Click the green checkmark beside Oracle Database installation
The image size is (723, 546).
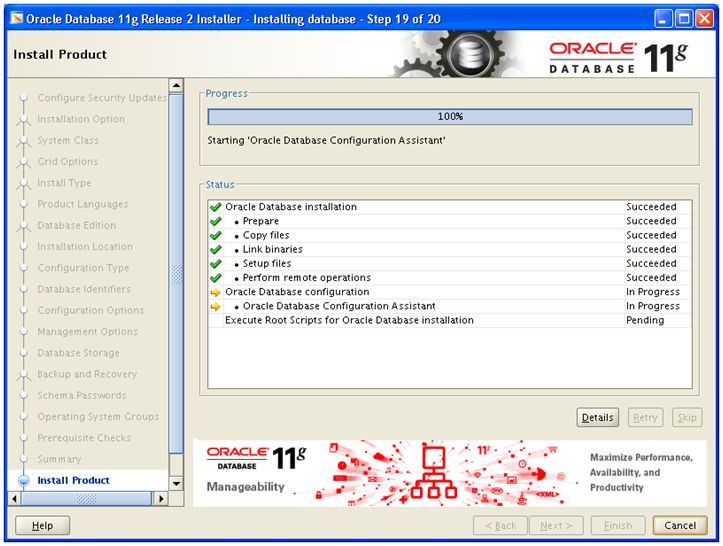pos(215,207)
